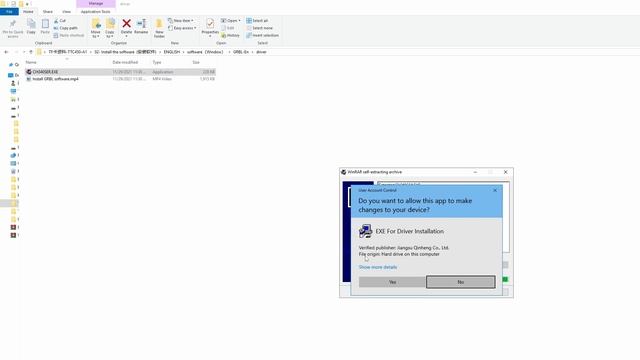Select file named CH340SER.EXE
Viewport: 640px width, 360px height.
coord(45,72)
